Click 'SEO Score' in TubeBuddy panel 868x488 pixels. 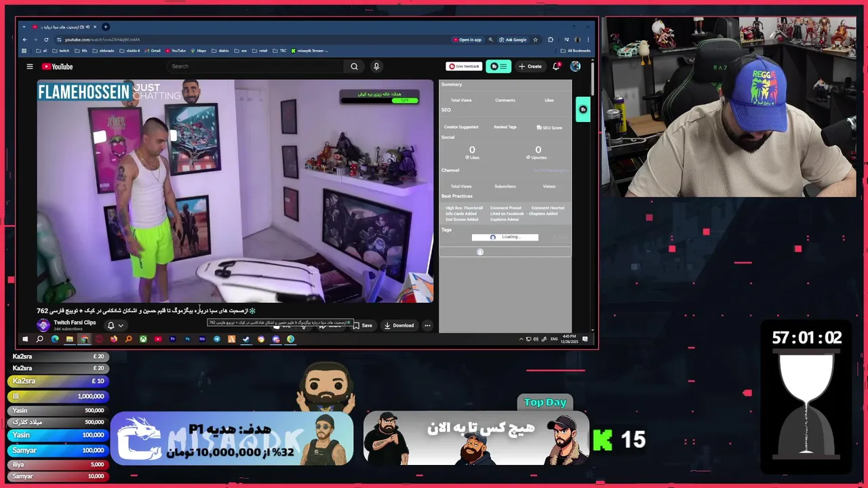point(549,127)
